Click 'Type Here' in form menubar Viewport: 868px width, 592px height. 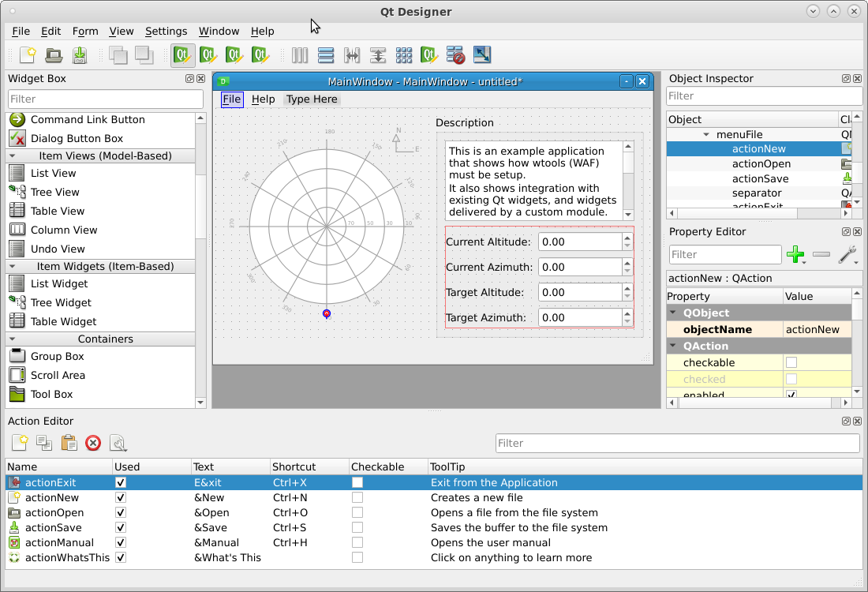(312, 99)
